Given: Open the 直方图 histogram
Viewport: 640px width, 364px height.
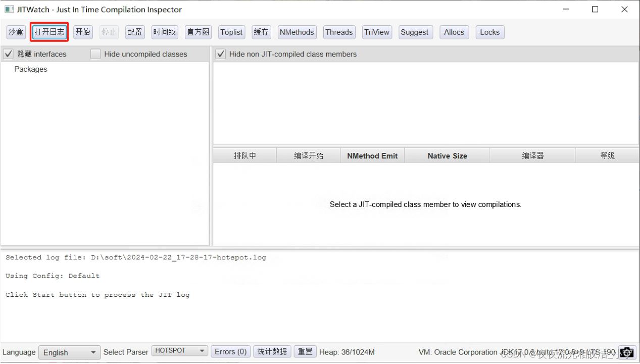Looking at the screenshot, I should click(198, 32).
